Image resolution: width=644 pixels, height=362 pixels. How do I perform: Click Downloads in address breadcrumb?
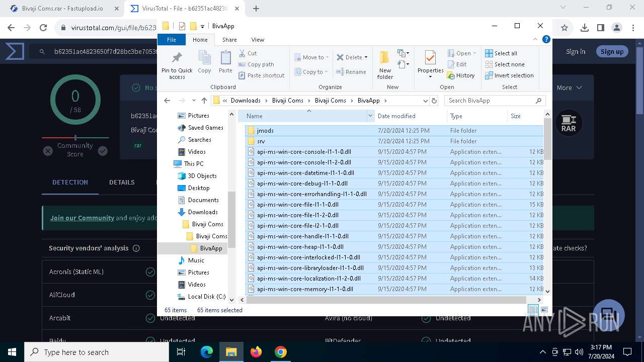(246, 101)
